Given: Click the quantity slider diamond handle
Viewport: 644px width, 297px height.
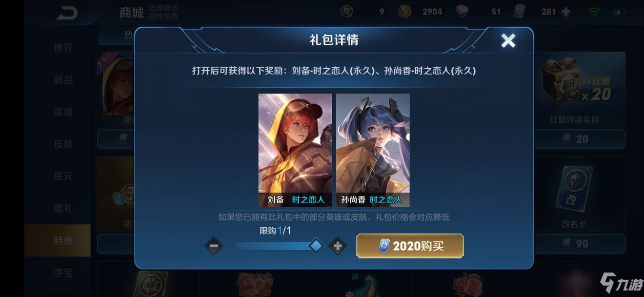Looking at the screenshot, I should 316,246.
